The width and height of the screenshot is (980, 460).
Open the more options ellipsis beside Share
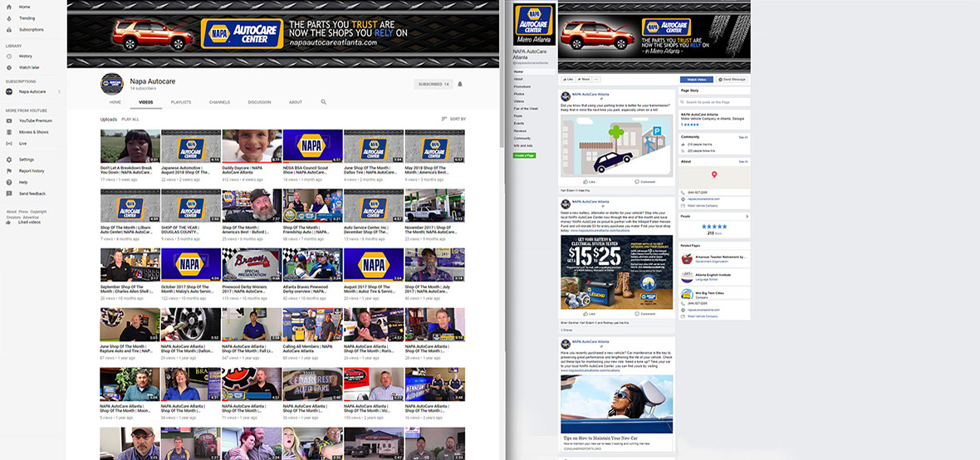[596, 79]
